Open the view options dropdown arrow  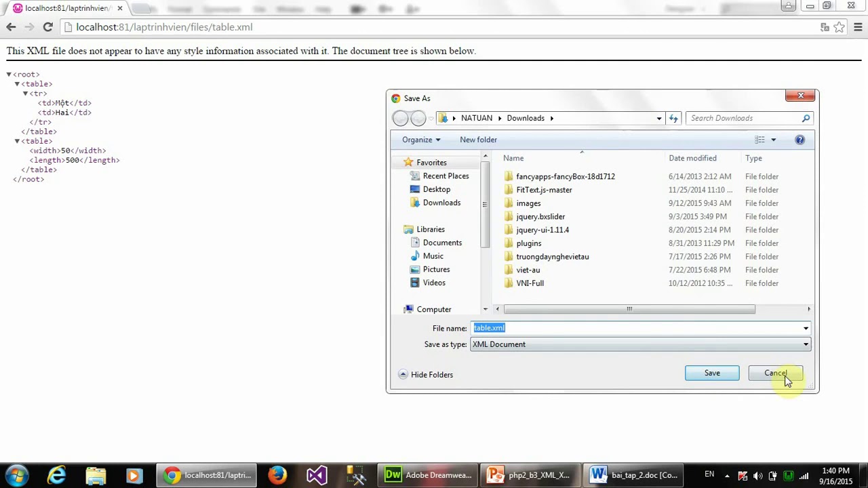(773, 140)
